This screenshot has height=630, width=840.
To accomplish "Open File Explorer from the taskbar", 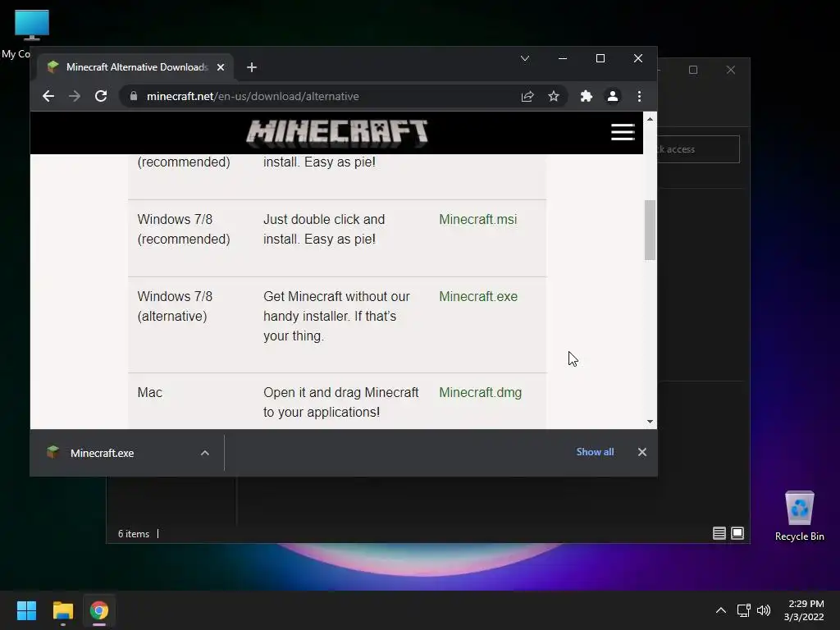I will pos(62,610).
